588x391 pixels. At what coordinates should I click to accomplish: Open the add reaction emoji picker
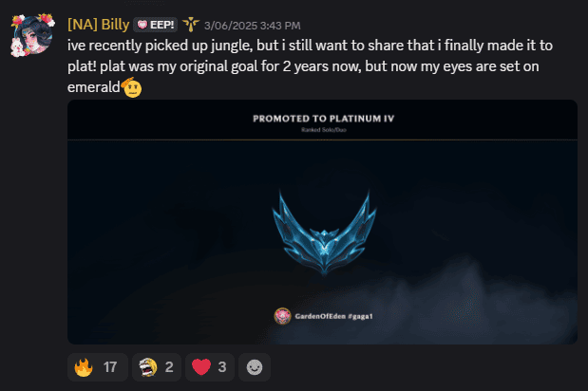click(x=255, y=367)
